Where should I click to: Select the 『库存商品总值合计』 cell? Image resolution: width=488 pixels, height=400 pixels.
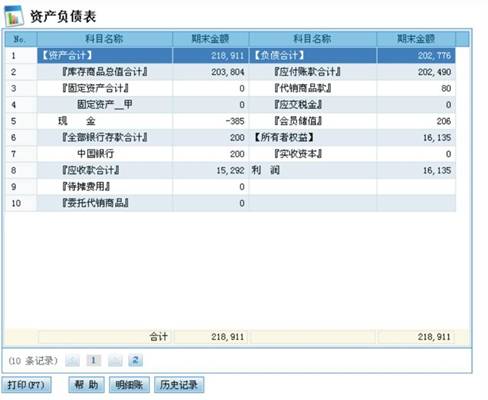105,72
